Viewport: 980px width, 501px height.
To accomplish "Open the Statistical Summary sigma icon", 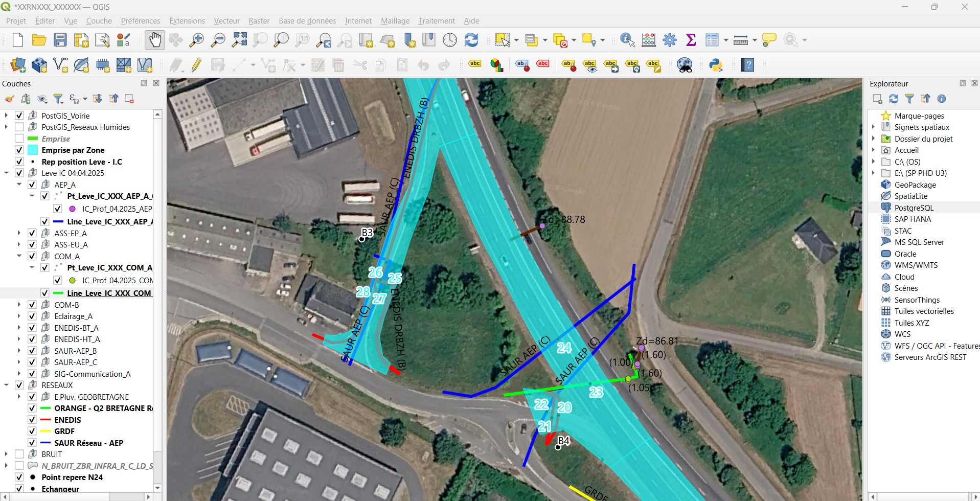I will [x=691, y=40].
